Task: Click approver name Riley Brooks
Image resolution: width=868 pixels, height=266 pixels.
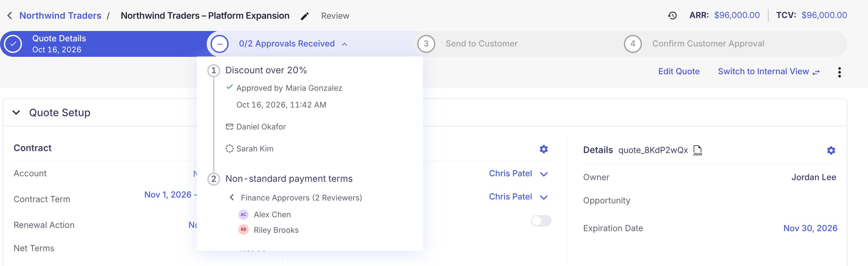Action: [276, 230]
